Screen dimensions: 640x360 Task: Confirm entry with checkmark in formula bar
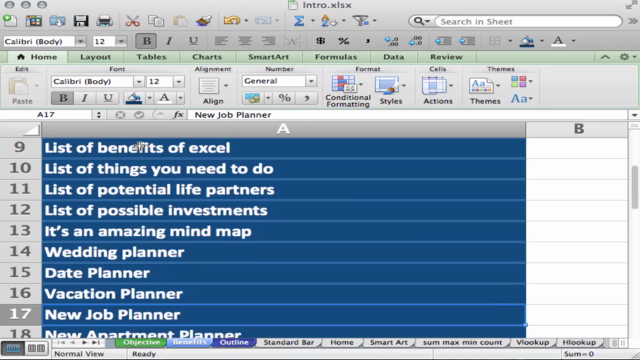pos(139,115)
